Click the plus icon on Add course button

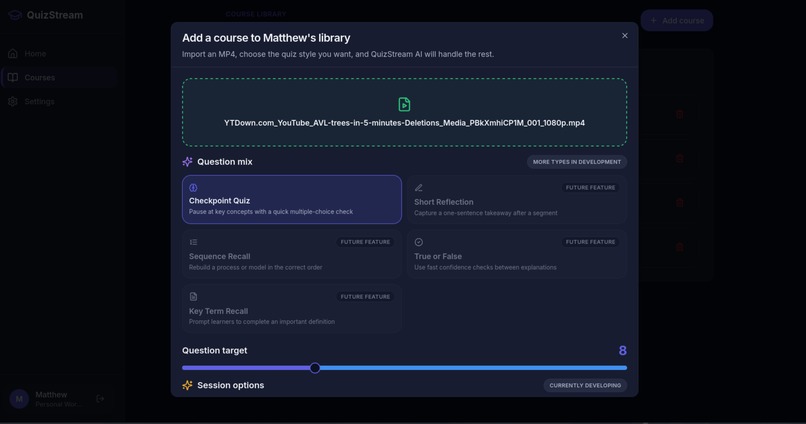653,21
